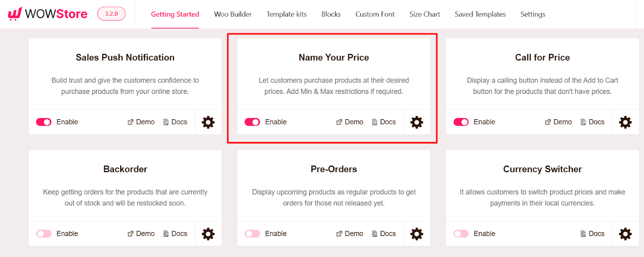The image size is (644, 257).
Task: Open settings gear for Backorder
Action: 208,234
